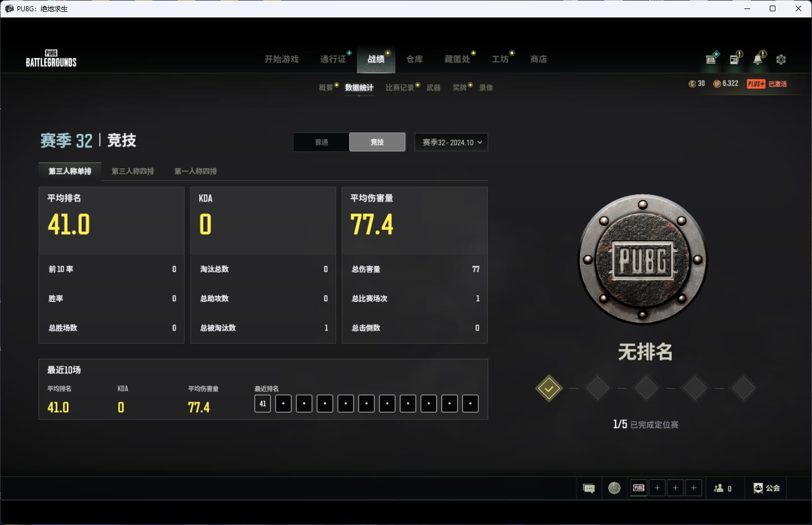This screenshot has width=812, height=525.
Task: Click the 前10率 stat row
Action: pyautogui.click(x=111, y=269)
